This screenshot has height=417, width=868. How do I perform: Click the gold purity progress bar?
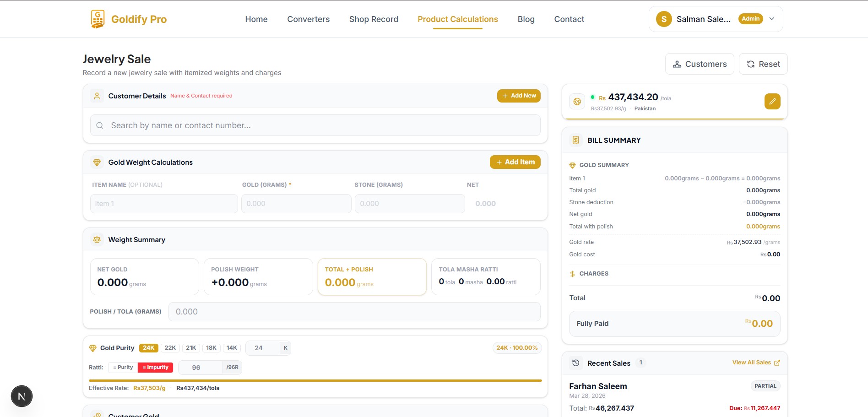(315, 380)
